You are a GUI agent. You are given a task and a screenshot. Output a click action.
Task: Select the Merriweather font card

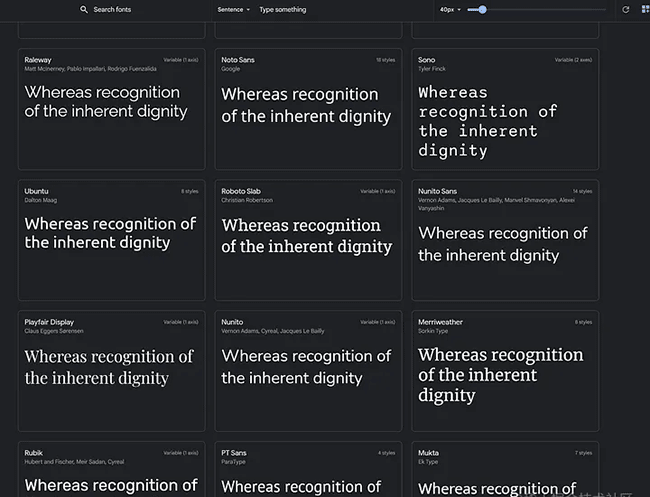(x=505, y=371)
